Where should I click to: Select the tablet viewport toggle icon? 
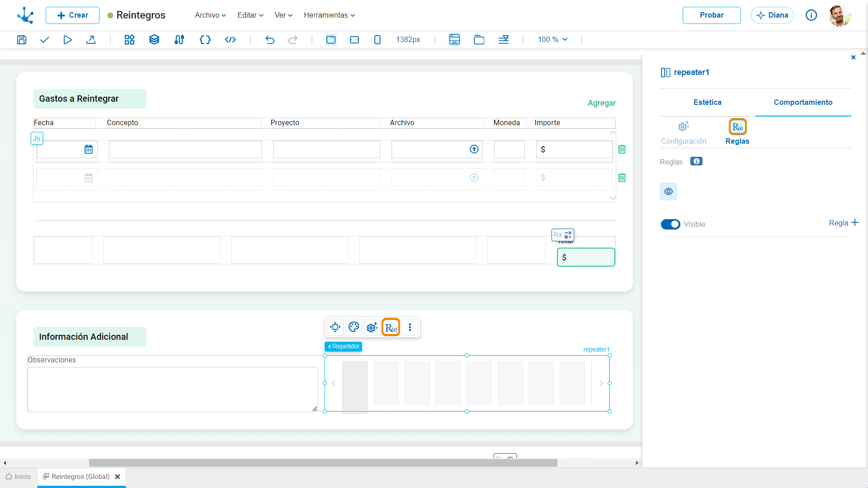click(x=354, y=40)
